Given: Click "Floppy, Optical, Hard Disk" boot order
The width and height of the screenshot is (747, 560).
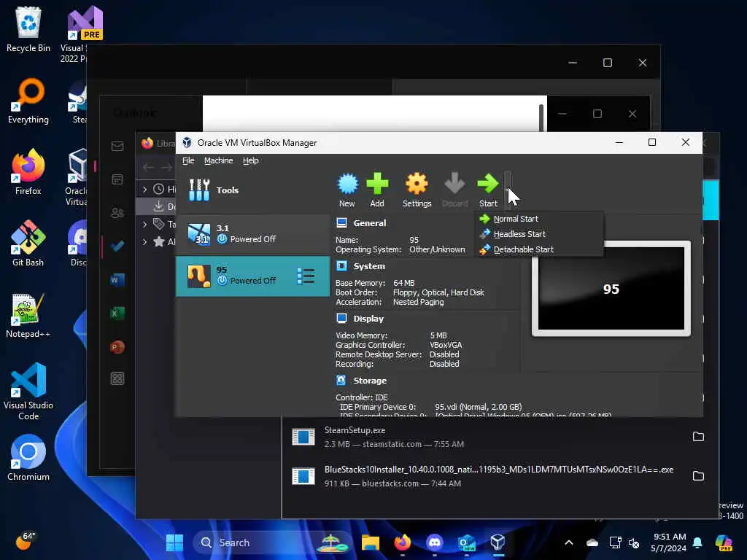Looking at the screenshot, I should [x=438, y=292].
